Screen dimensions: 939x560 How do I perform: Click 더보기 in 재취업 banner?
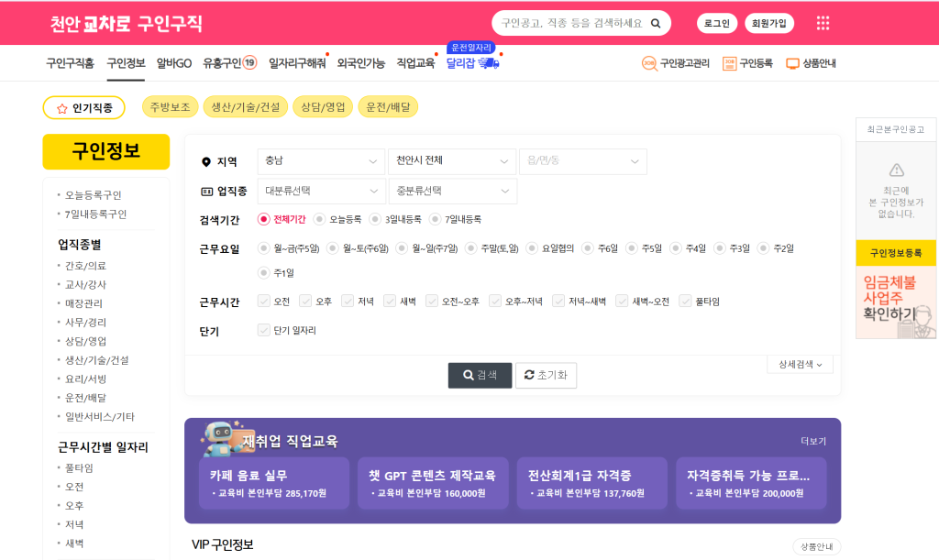(813, 441)
